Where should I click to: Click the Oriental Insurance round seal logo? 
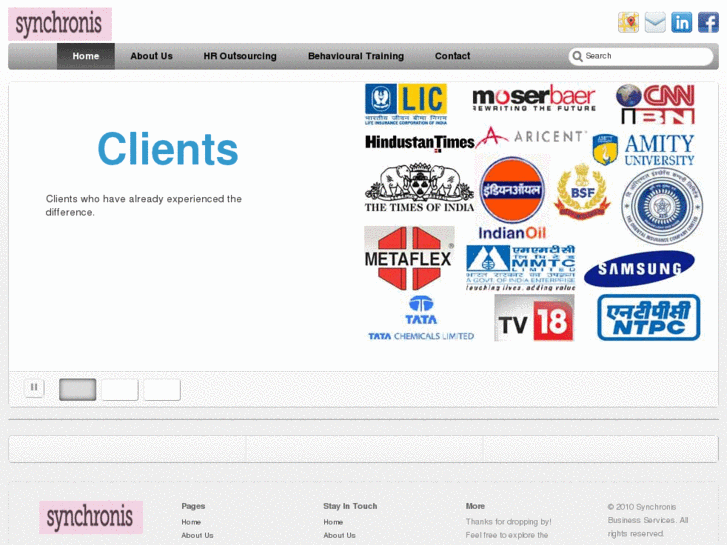pyautogui.click(x=662, y=206)
